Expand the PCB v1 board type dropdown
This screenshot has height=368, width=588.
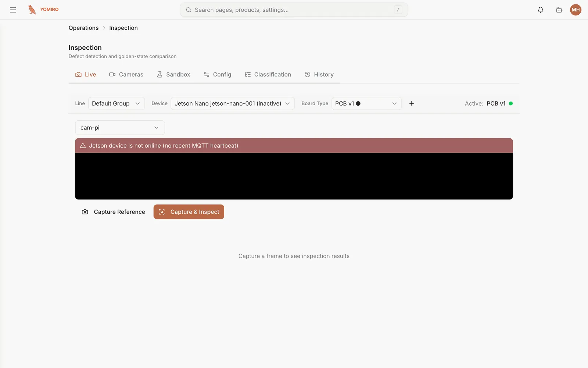click(366, 103)
